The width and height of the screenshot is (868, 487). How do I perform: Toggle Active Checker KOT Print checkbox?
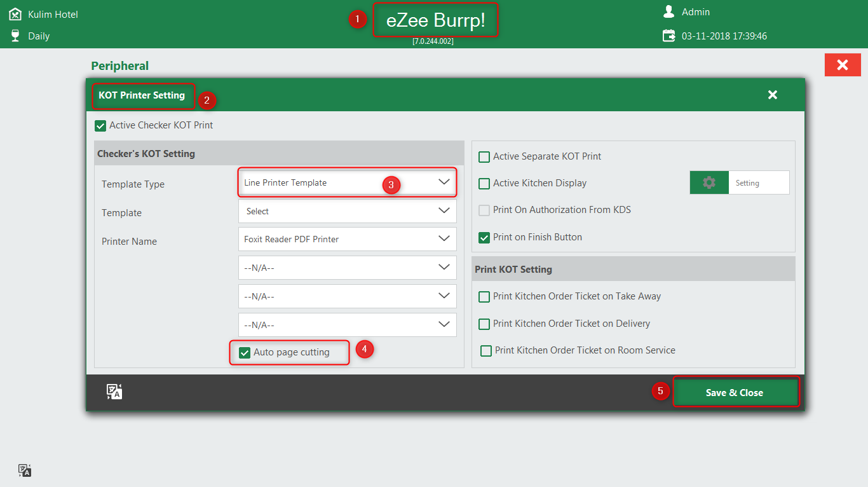point(100,125)
